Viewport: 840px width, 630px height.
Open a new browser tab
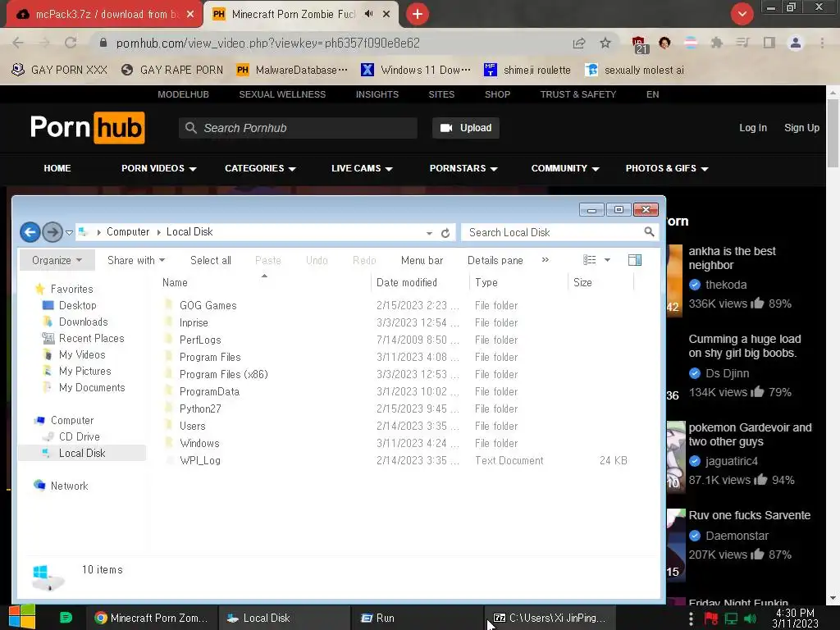click(418, 14)
